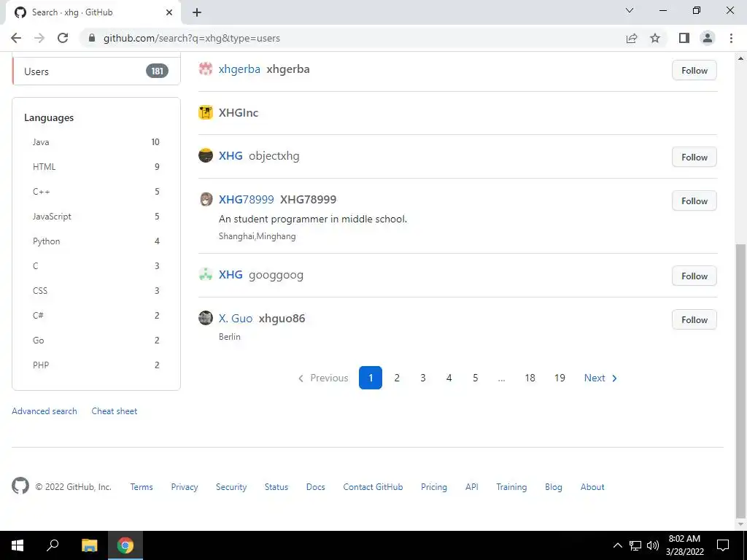747x560 pixels.
Task: Follow user googgoog
Action: tap(694, 276)
